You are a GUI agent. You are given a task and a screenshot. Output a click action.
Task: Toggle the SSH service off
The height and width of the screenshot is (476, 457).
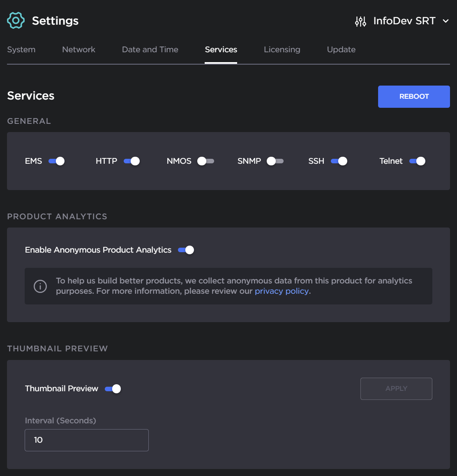click(x=339, y=161)
